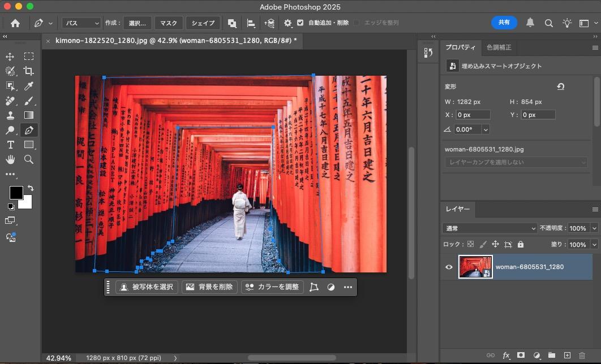Select the Dodge tool
Viewport: 601px width, 364px height.
click(10, 130)
